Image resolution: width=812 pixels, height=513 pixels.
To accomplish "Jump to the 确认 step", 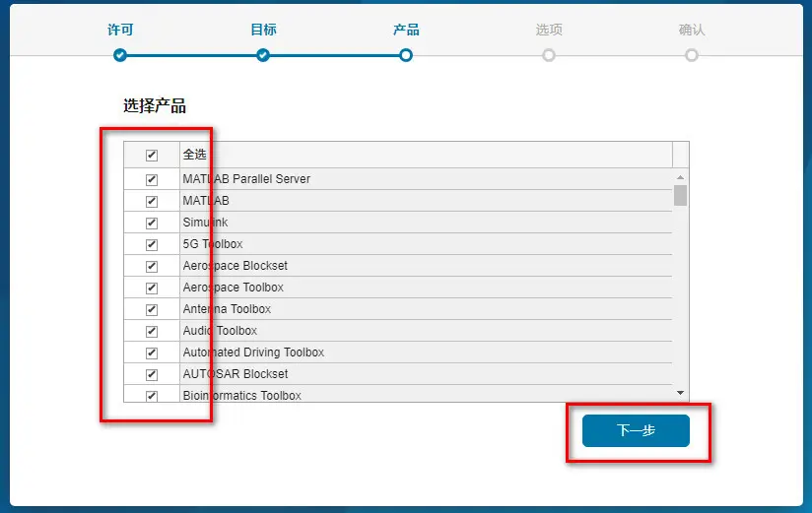I will tap(692, 30).
